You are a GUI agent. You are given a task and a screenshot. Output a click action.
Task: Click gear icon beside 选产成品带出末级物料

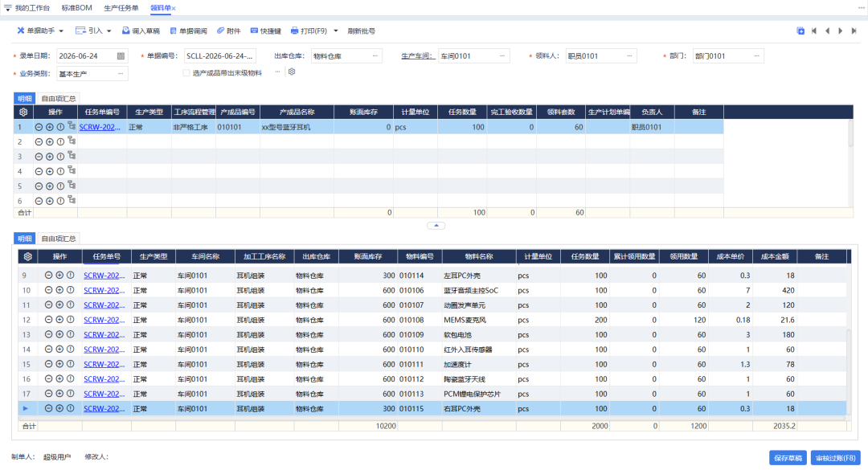(x=292, y=72)
